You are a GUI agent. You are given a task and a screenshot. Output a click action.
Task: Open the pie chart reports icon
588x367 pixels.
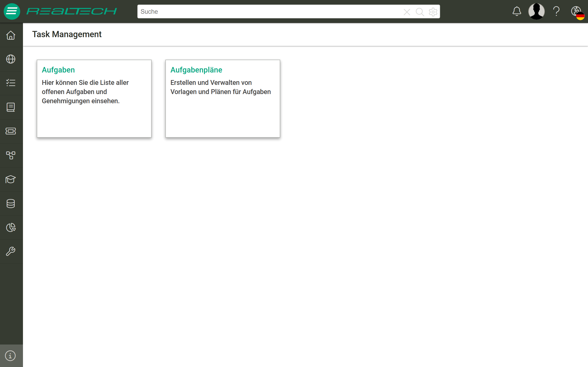pyautogui.click(x=11, y=228)
